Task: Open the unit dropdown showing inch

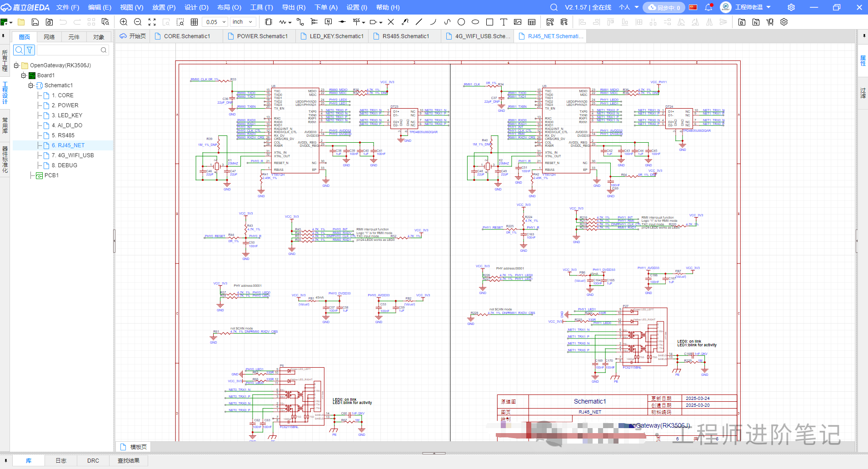Action: [243, 22]
